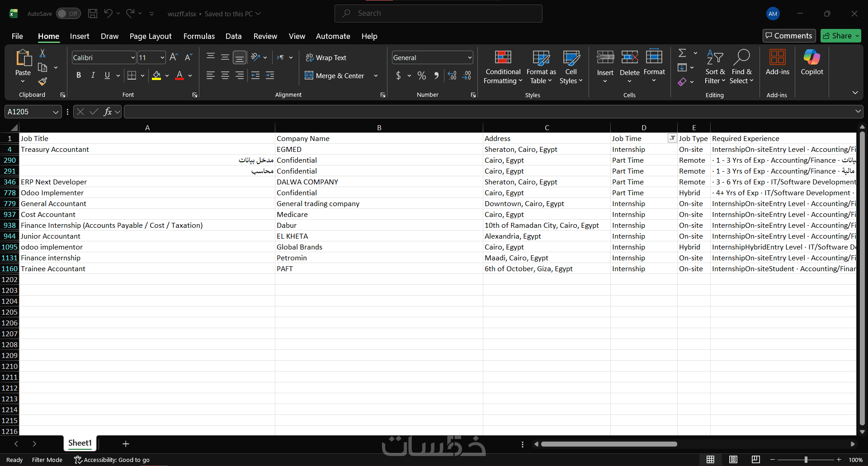Open Cell Styles gallery

pos(571,67)
